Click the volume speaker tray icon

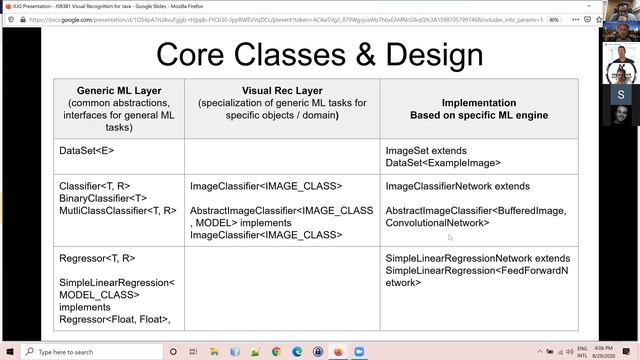[x=569, y=351]
